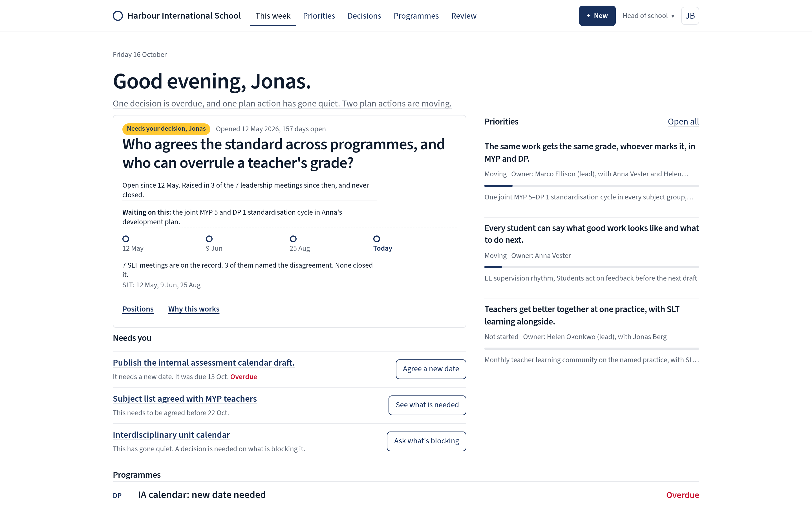Click See what is needed button
This screenshot has height=507, width=812.
[x=427, y=405]
